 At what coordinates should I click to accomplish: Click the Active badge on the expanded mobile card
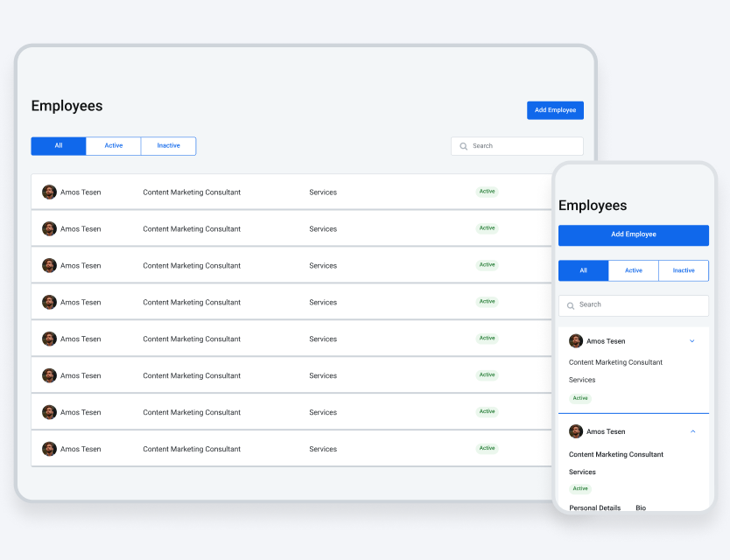pos(580,488)
